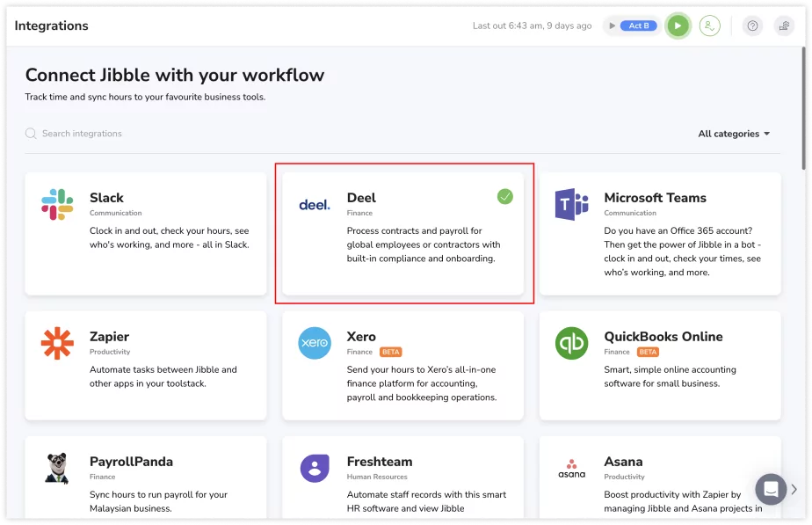Open the Asana integration title
This screenshot has width=812, height=525.
[x=624, y=462]
